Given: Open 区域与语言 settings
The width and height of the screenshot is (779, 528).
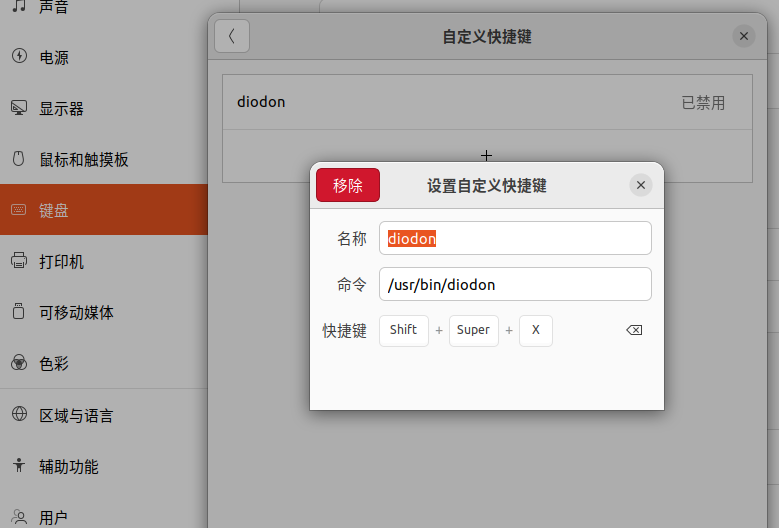Looking at the screenshot, I should click(104, 415).
